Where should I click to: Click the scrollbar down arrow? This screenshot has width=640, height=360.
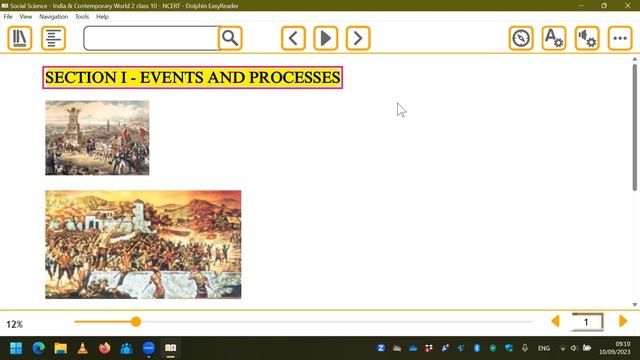tap(635, 304)
